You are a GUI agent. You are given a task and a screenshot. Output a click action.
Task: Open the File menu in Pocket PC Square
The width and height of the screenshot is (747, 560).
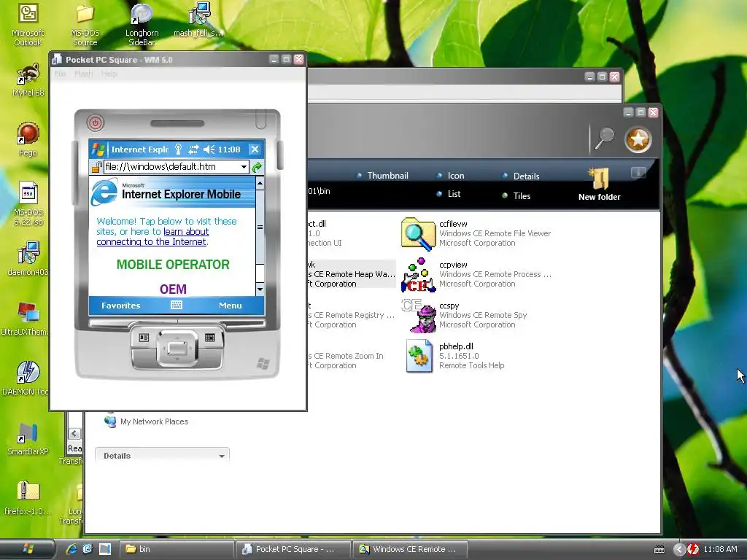60,74
